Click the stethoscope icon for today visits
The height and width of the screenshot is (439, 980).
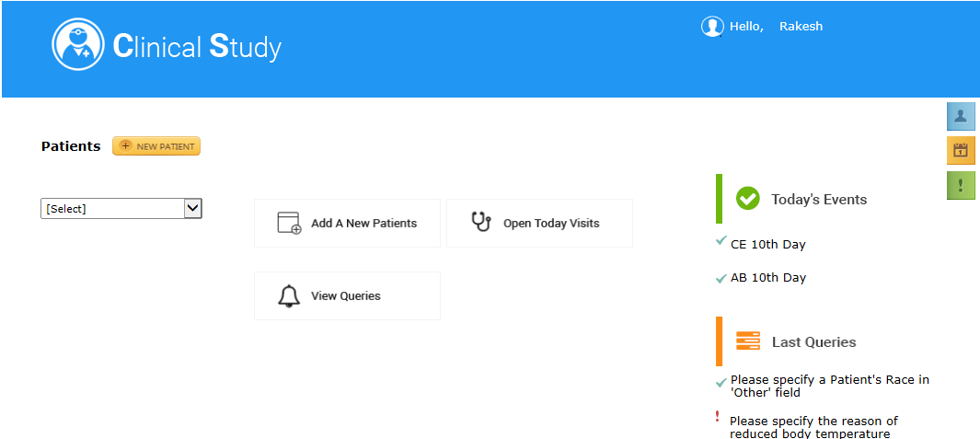480,222
